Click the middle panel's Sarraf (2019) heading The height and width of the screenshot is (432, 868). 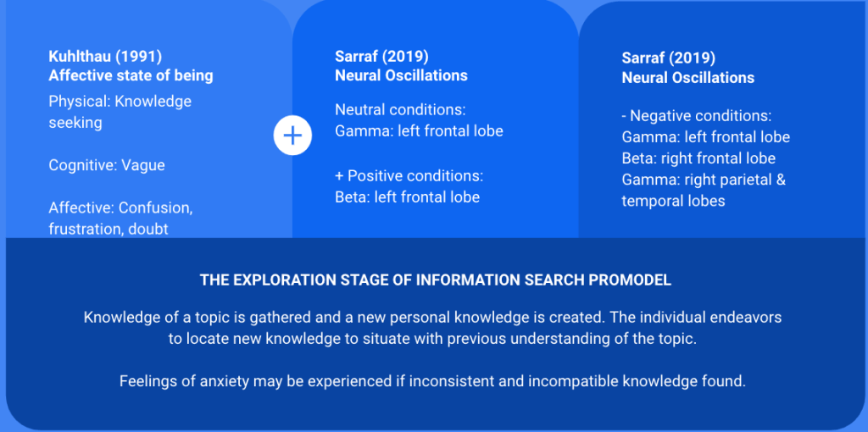[x=381, y=56]
